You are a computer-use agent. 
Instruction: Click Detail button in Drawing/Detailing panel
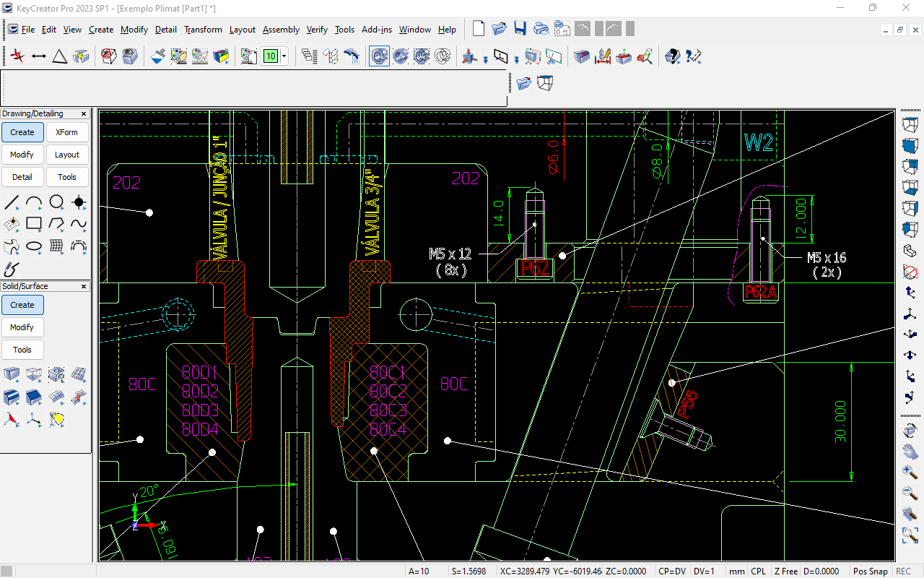(22, 177)
